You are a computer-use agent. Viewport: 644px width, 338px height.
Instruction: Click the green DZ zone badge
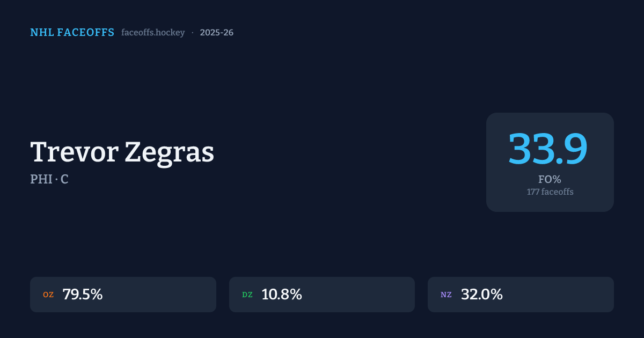[x=247, y=295]
